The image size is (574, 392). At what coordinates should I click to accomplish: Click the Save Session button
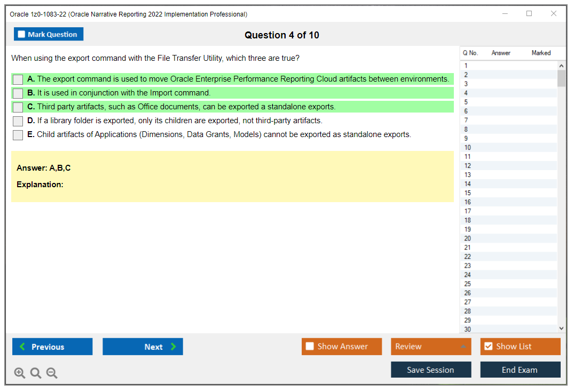point(430,370)
